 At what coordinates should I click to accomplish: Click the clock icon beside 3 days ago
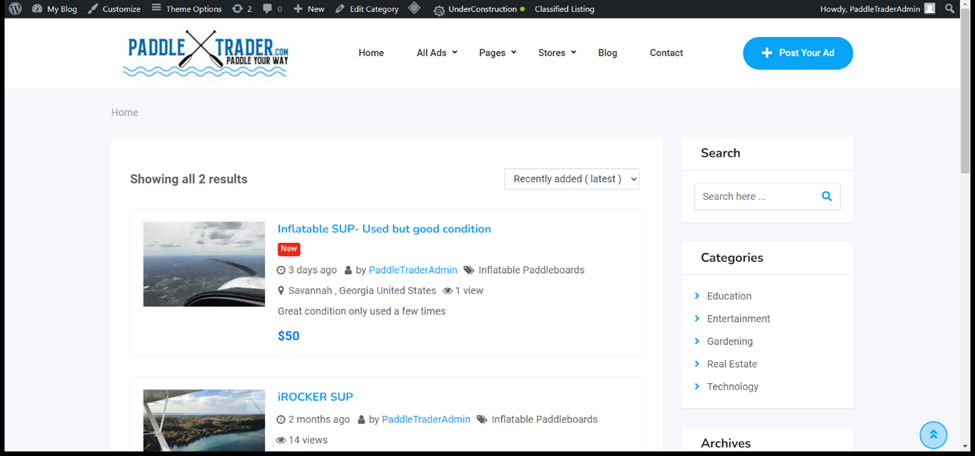[x=281, y=271]
